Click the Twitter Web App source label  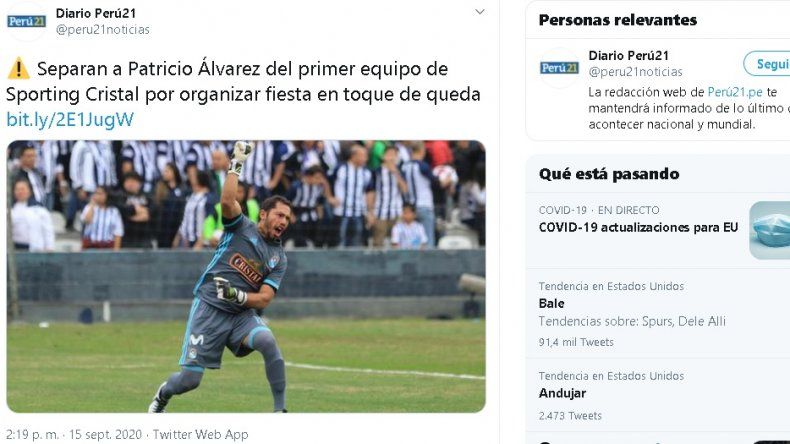click(x=201, y=434)
